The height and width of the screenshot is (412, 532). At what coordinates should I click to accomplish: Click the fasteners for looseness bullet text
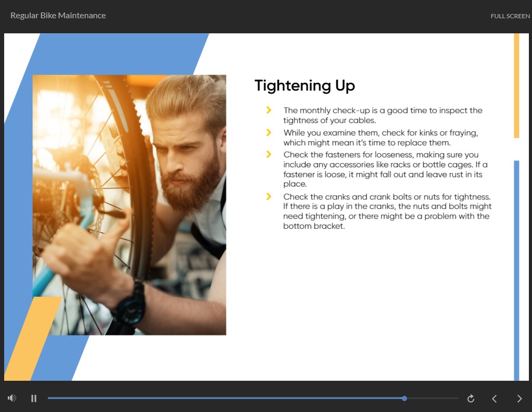tap(385, 169)
